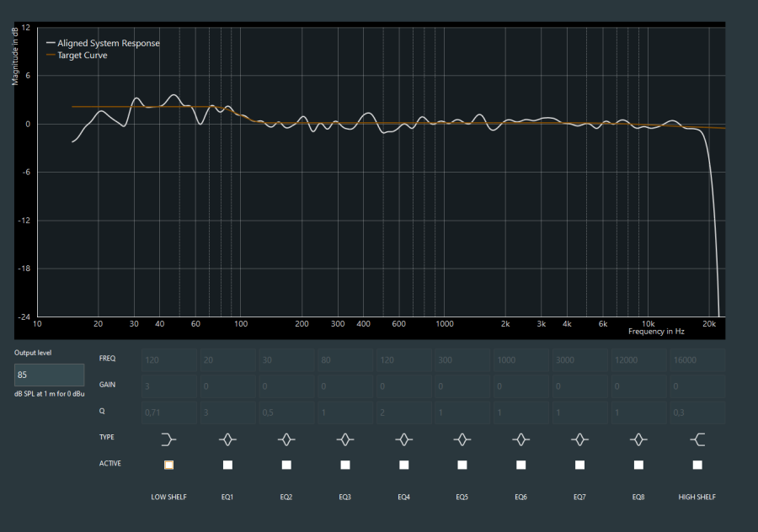Viewport: 758px width, 532px height.
Task: Click the Low Shelf frequency field
Action: pos(168,359)
